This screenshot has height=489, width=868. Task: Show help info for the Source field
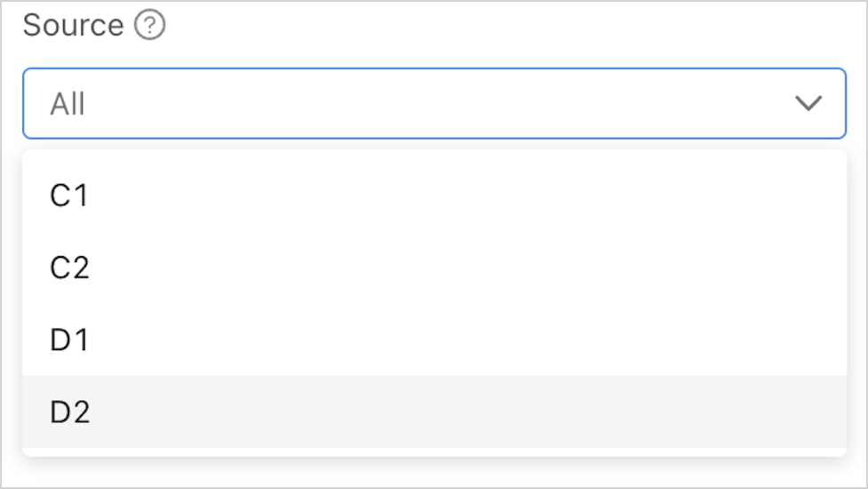coord(149,27)
